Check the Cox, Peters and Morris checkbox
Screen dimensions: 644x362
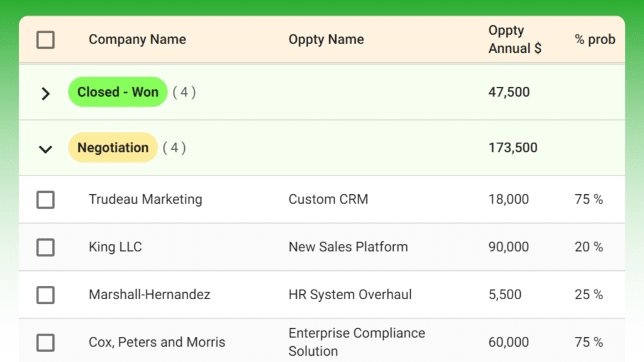click(x=45, y=343)
